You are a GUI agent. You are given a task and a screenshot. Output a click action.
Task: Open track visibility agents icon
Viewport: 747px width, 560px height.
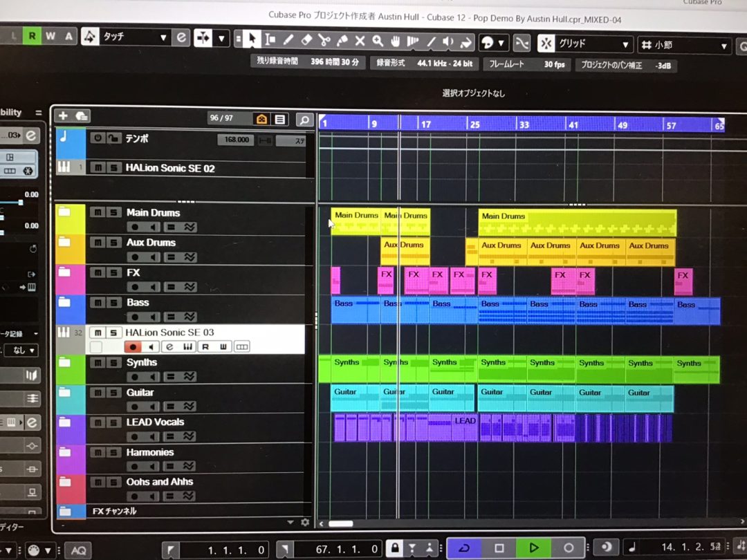coord(261,119)
